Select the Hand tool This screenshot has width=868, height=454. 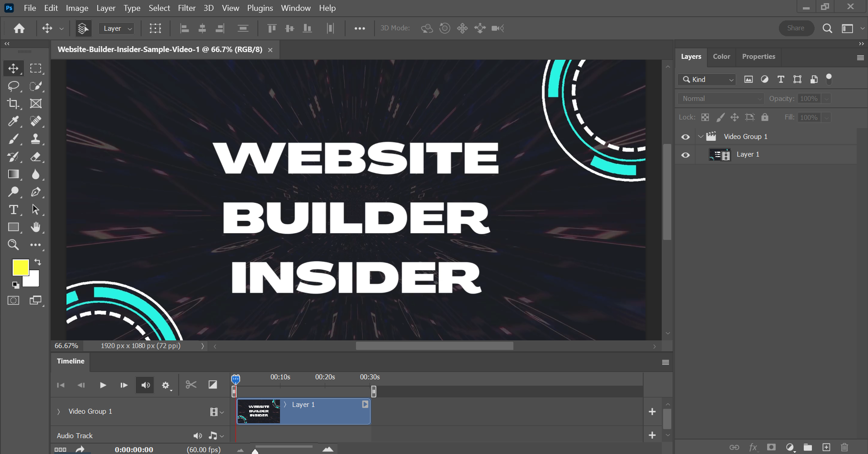tap(36, 227)
